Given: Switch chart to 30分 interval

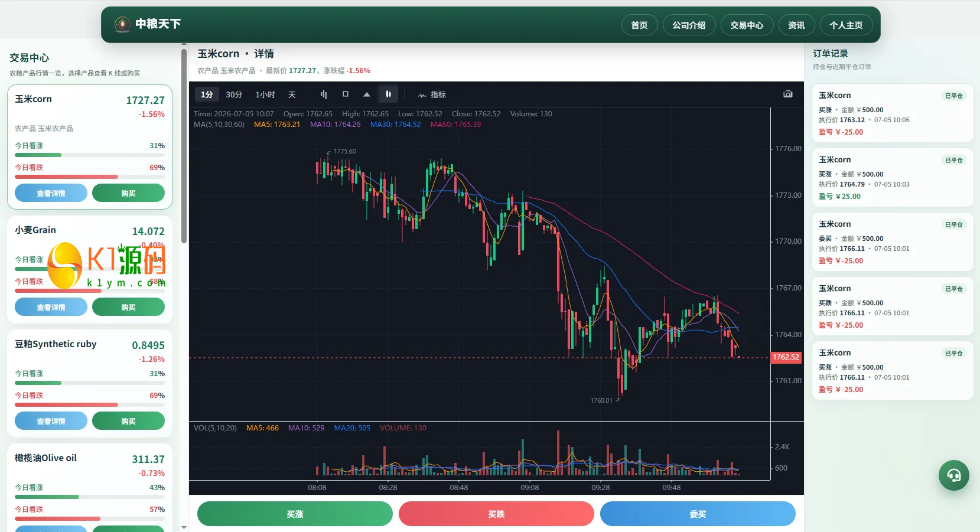Looking at the screenshot, I should (x=234, y=94).
